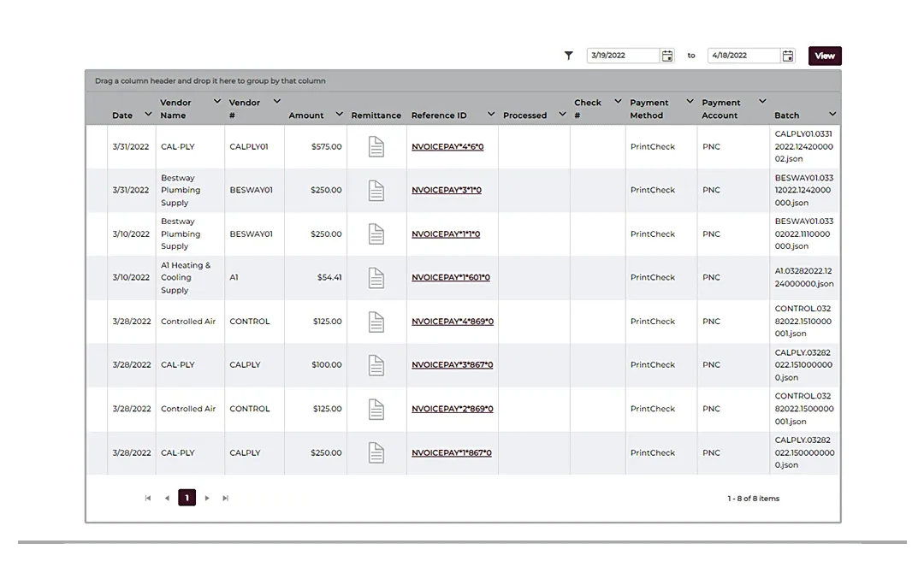Open remittance document for NVOICEPAY*3*1*0
924x573 pixels.
(x=376, y=190)
